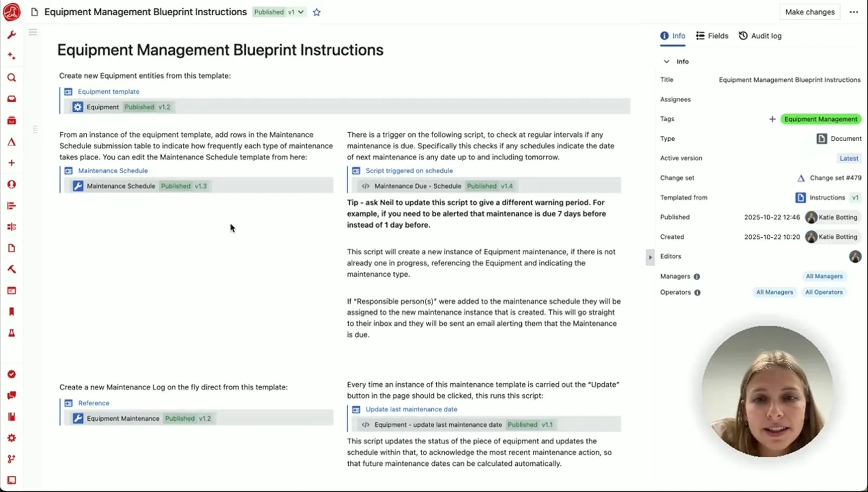Click the Make changes button
Screen dimensions: 868x492
coord(810,12)
